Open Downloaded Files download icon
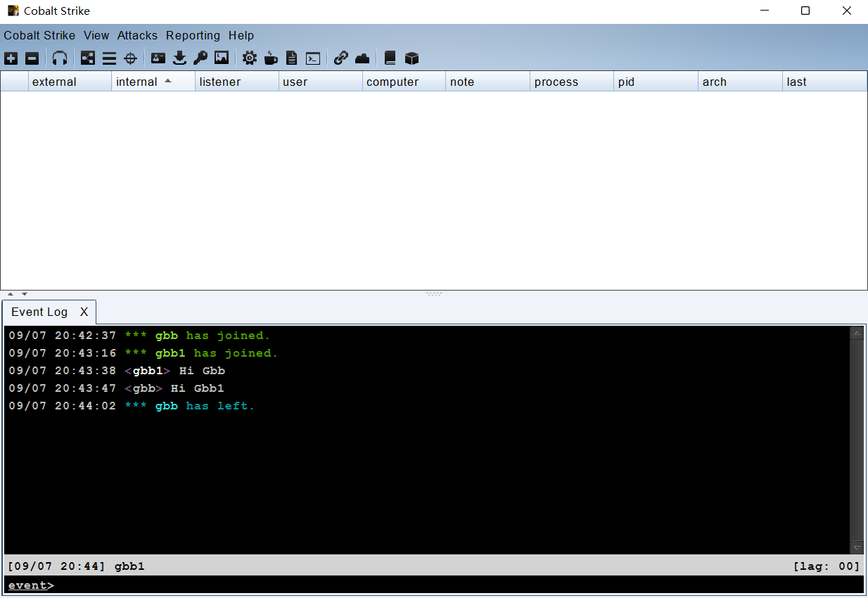Image resolution: width=868 pixels, height=598 pixels. [x=179, y=58]
